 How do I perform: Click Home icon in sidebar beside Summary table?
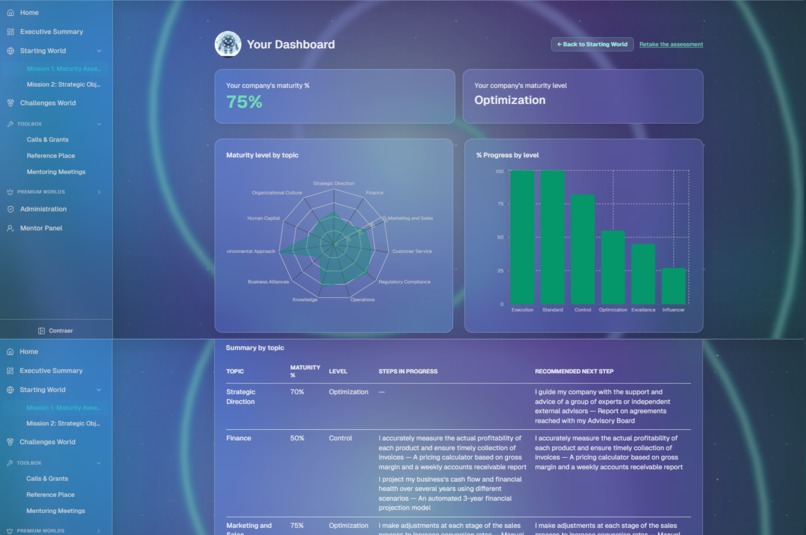pos(10,352)
